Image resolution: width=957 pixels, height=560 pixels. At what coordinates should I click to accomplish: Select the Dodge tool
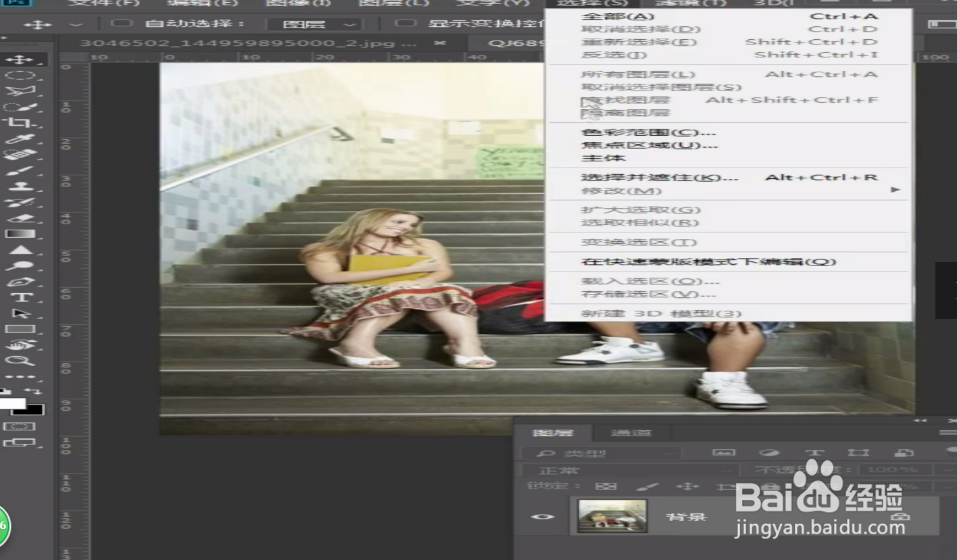coord(20,266)
